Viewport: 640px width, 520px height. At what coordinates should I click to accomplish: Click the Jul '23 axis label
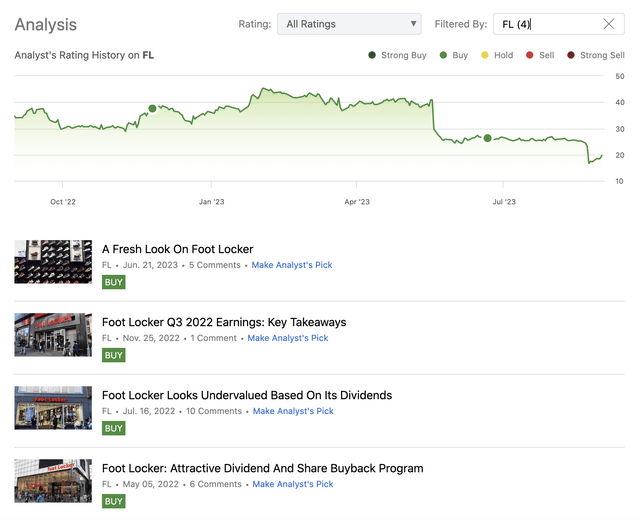click(x=504, y=202)
